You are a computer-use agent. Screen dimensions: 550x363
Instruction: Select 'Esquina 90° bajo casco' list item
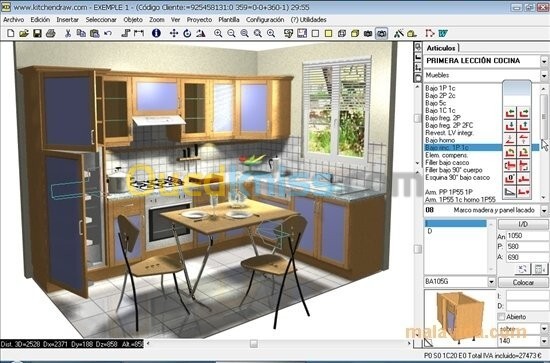[x=457, y=177]
